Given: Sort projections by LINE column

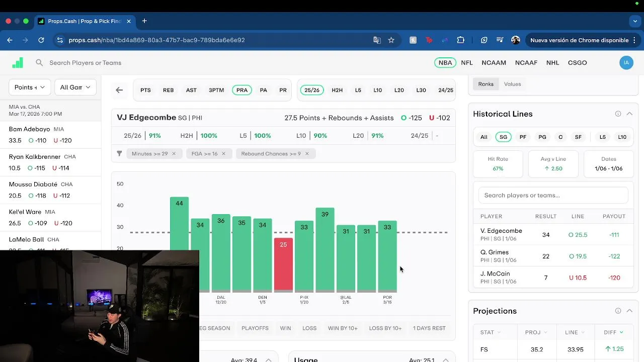Looking at the screenshot, I should (575, 332).
